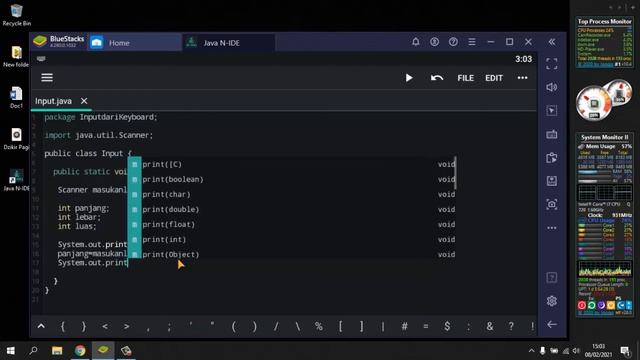Open the hamburger navigation drawer
The width and height of the screenshot is (640, 360).
click(47, 78)
